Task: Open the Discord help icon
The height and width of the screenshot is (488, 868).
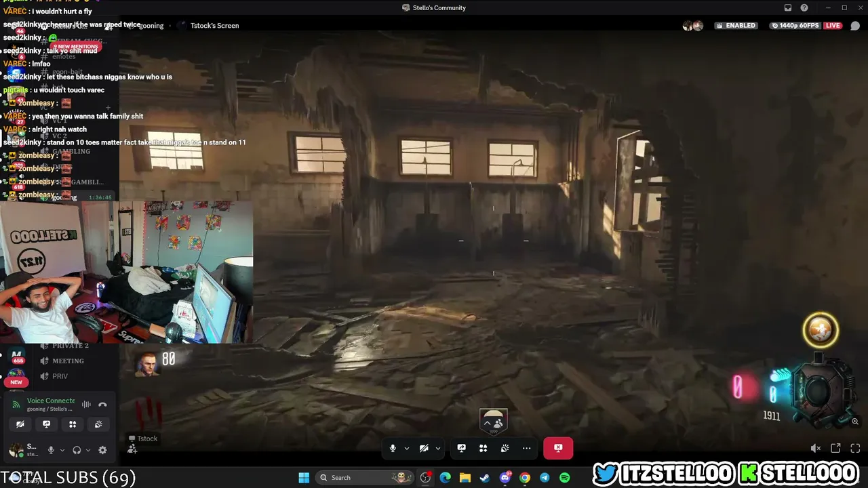Action: coord(804,8)
